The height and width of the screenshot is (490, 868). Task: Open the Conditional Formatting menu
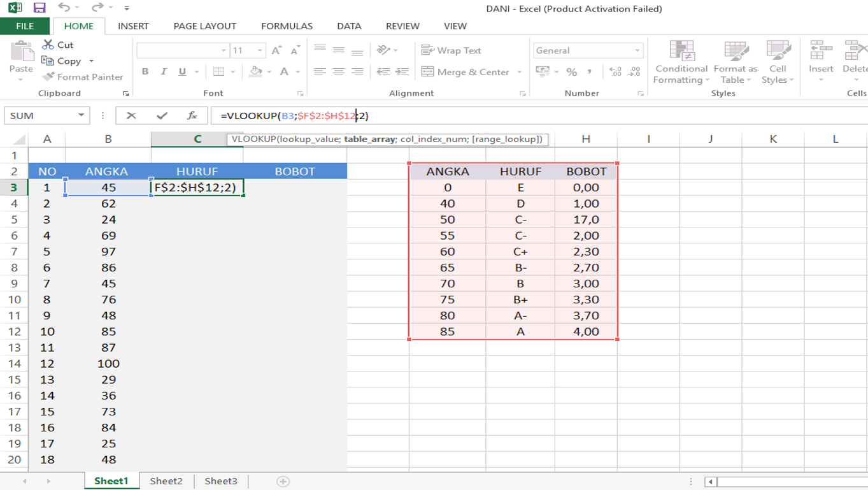[x=681, y=62]
